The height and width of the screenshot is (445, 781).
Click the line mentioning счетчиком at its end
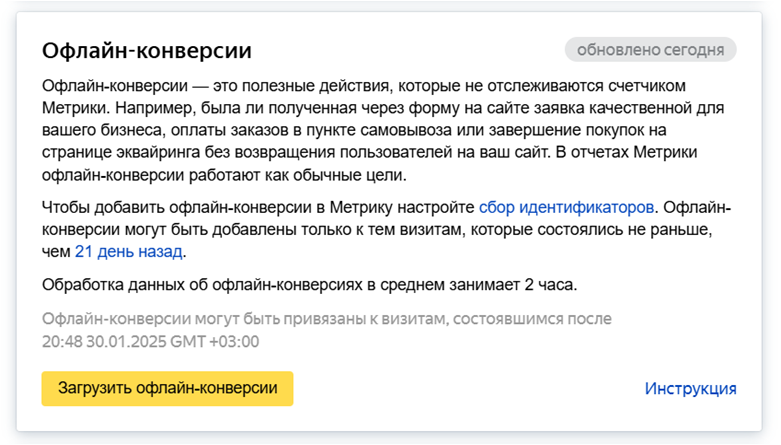pos(364,86)
